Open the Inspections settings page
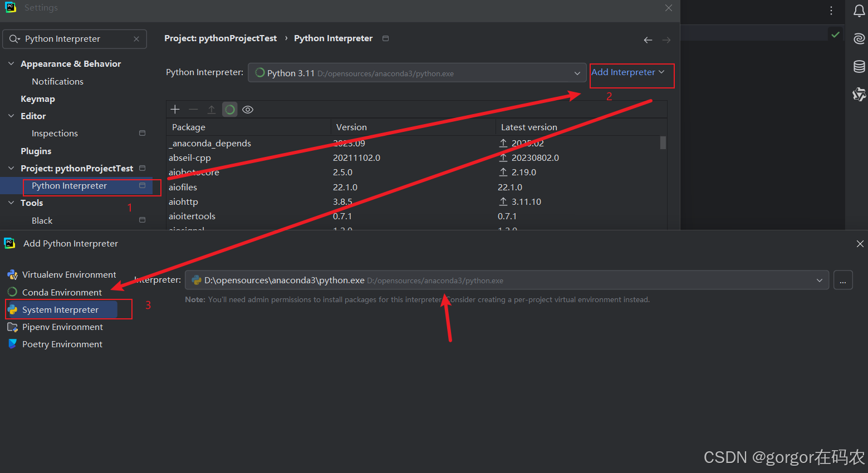 click(x=55, y=134)
